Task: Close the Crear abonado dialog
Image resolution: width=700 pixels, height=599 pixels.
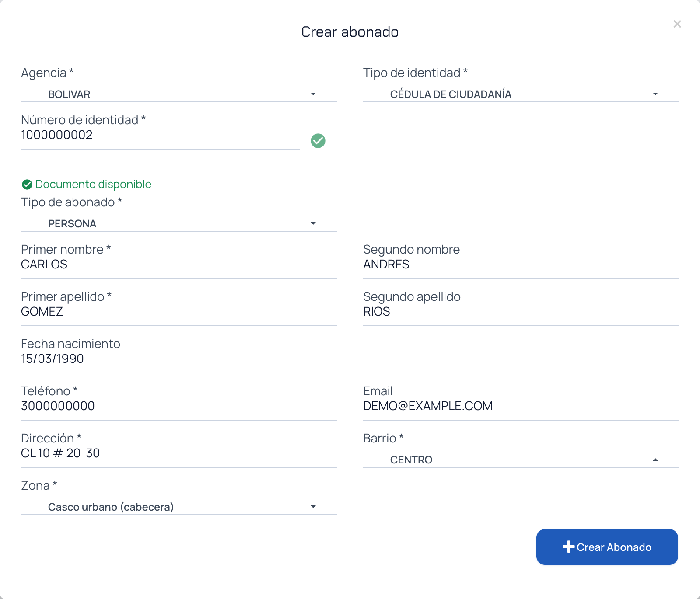Action: click(677, 24)
